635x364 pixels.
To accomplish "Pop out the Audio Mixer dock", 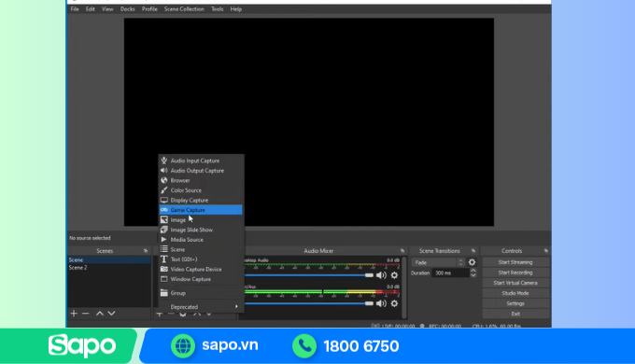I will point(402,251).
